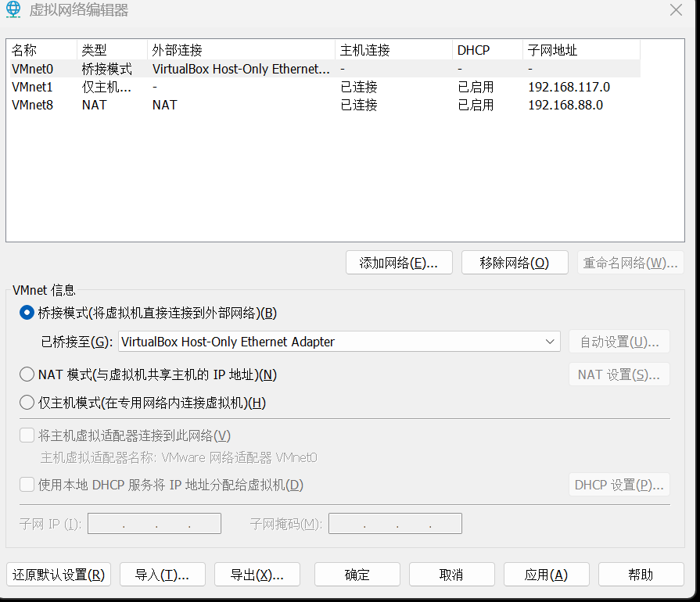Open DHCP 设置(P)... dialog
This screenshot has height=602, width=700.
coord(619,485)
